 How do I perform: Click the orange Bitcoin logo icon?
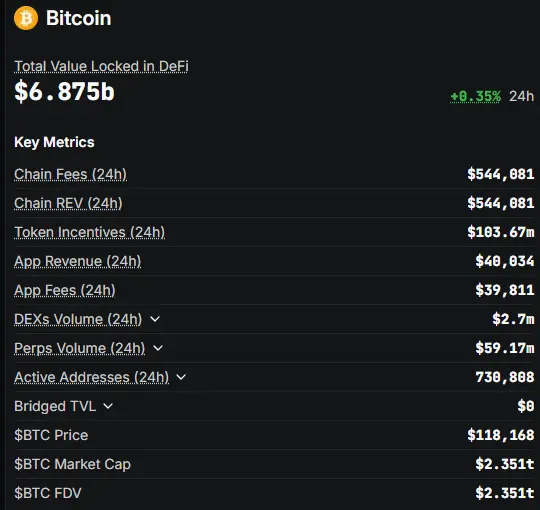(x=26, y=18)
